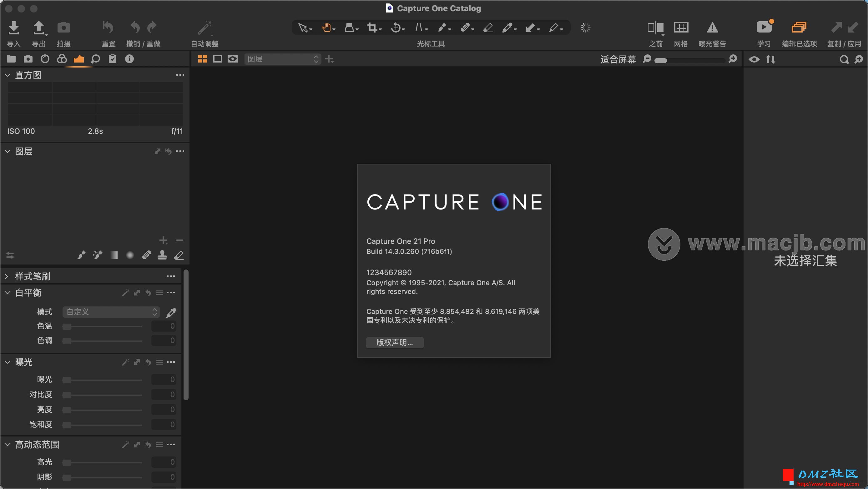Select the Pan hand cursor tool
868x489 pixels.
click(326, 28)
